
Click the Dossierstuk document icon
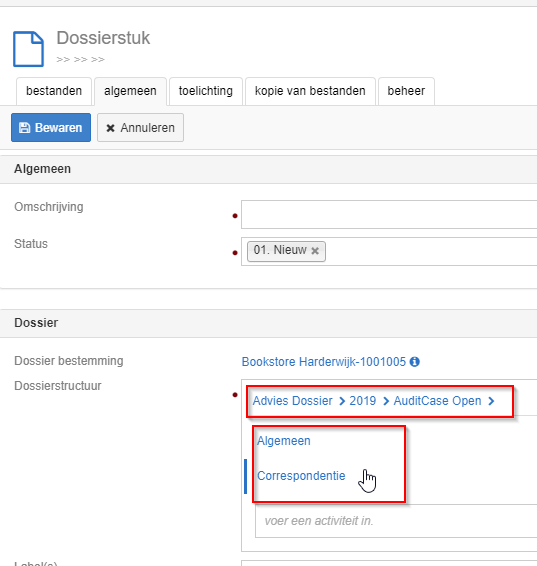29,49
